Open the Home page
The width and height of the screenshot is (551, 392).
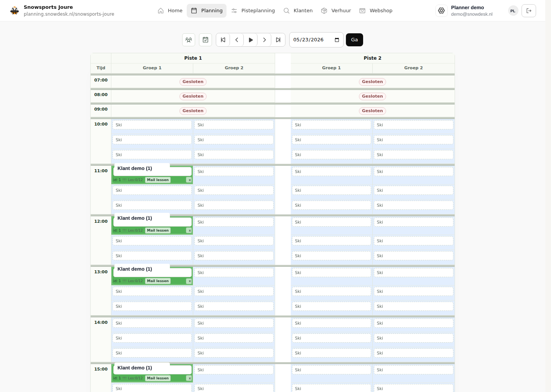(x=170, y=11)
